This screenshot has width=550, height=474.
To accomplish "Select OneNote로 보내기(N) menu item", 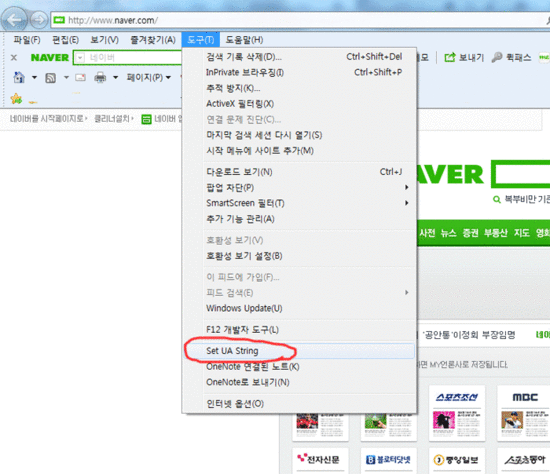I will click(x=299, y=382).
